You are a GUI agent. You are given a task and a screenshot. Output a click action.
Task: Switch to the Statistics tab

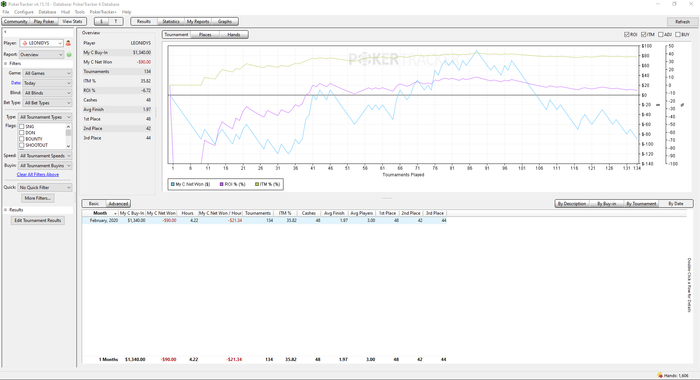pos(171,21)
